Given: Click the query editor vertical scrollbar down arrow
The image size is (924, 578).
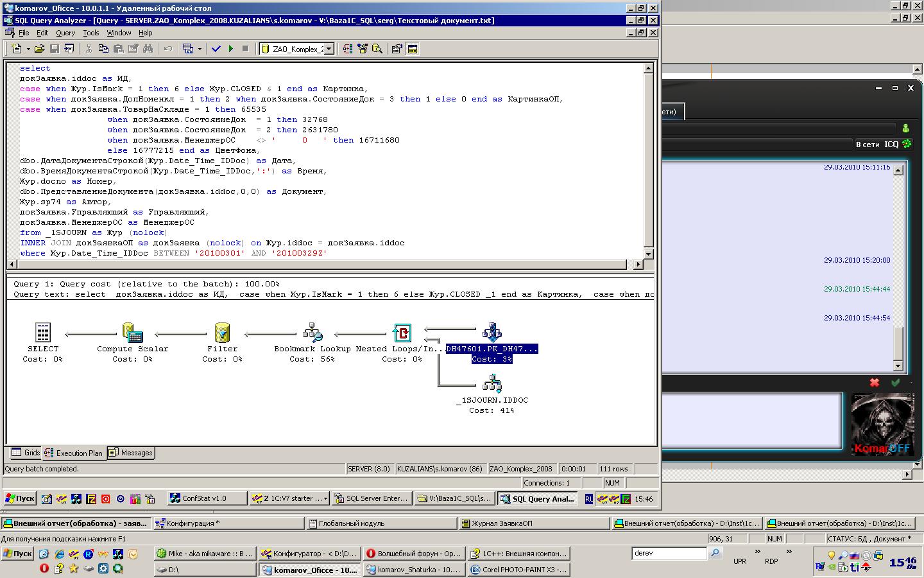Looking at the screenshot, I should click(648, 254).
